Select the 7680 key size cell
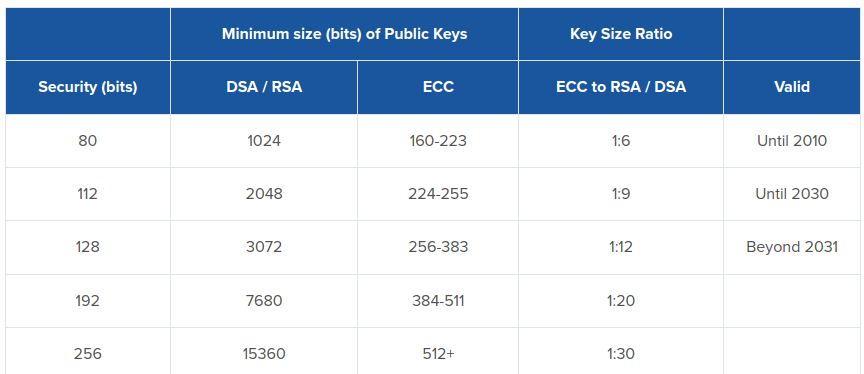Image resolution: width=864 pixels, height=374 pixels. 264,301
